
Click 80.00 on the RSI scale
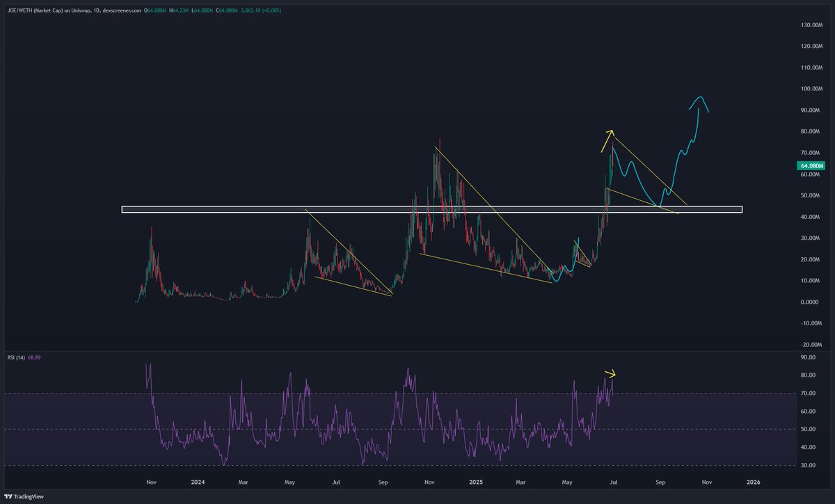point(809,375)
